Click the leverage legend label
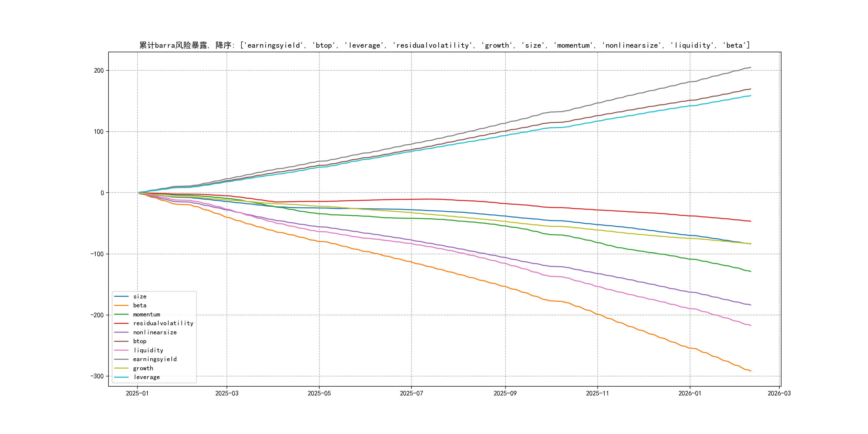 (x=147, y=377)
